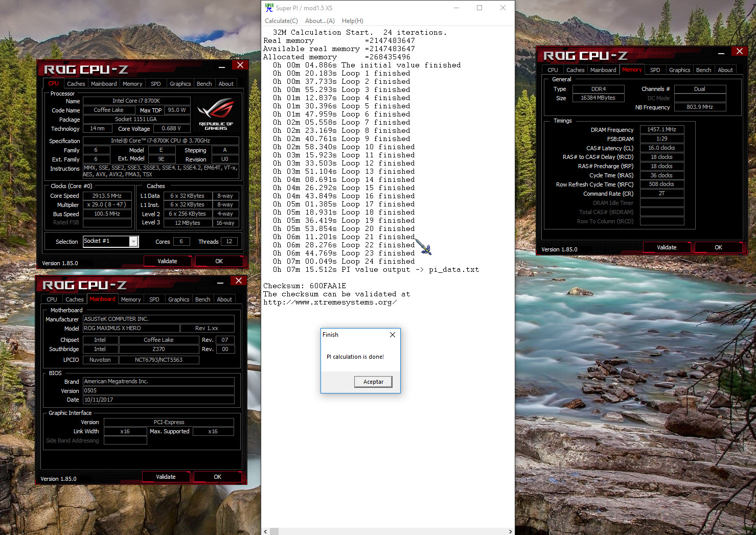This screenshot has width=756, height=535.
Task: Switch to SPD tab in CPU window
Action: (x=156, y=84)
